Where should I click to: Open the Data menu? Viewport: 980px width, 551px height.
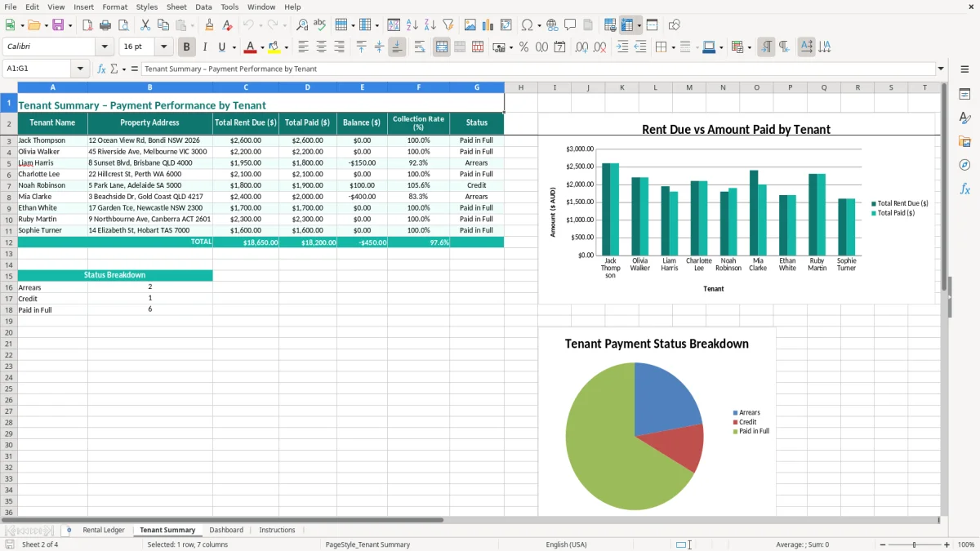203,7
